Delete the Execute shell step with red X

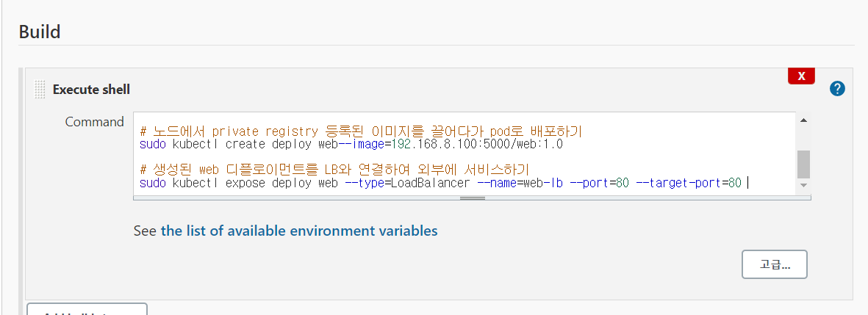801,76
